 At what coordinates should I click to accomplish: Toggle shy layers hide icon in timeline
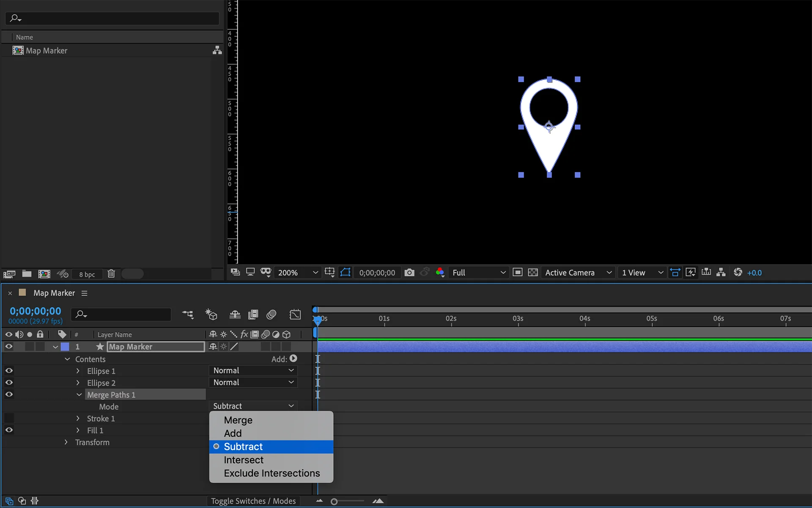235,315
